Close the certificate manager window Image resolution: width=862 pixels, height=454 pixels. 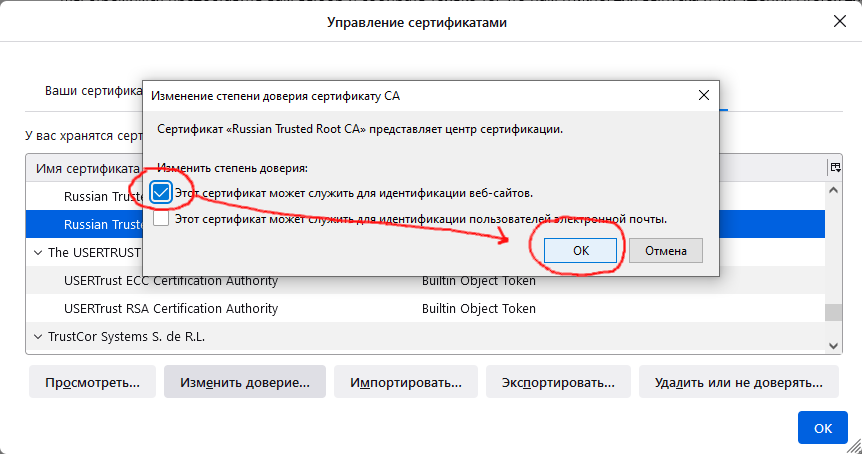point(839,21)
